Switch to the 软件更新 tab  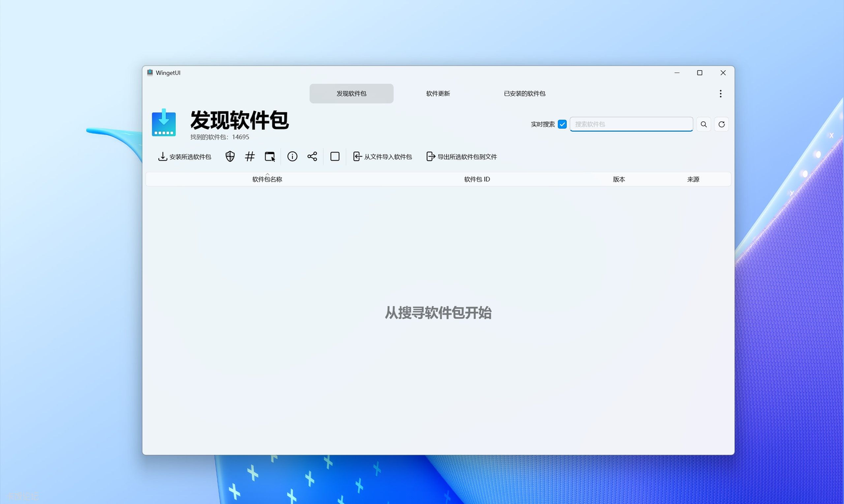(x=438, y=93)
